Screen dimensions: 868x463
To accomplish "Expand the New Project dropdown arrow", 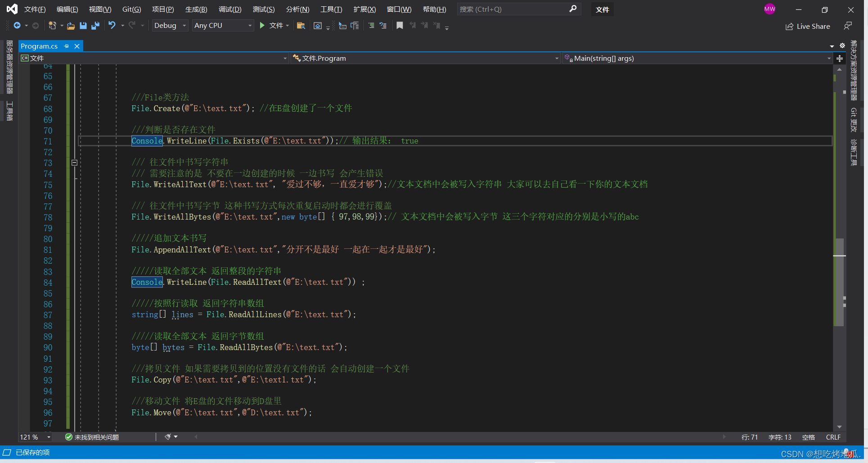I will [x=62, y=26].
